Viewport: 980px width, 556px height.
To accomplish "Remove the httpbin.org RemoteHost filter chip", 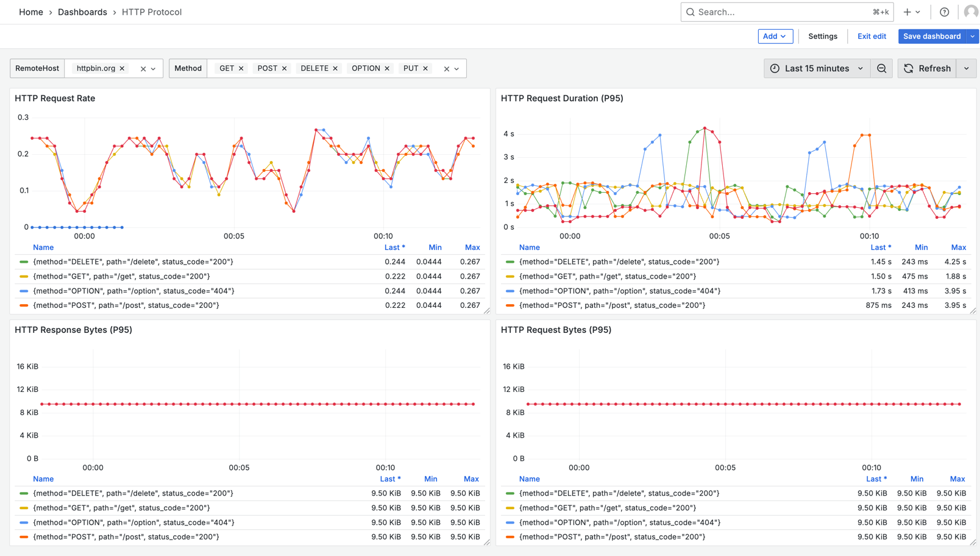I will coord(121,68).
